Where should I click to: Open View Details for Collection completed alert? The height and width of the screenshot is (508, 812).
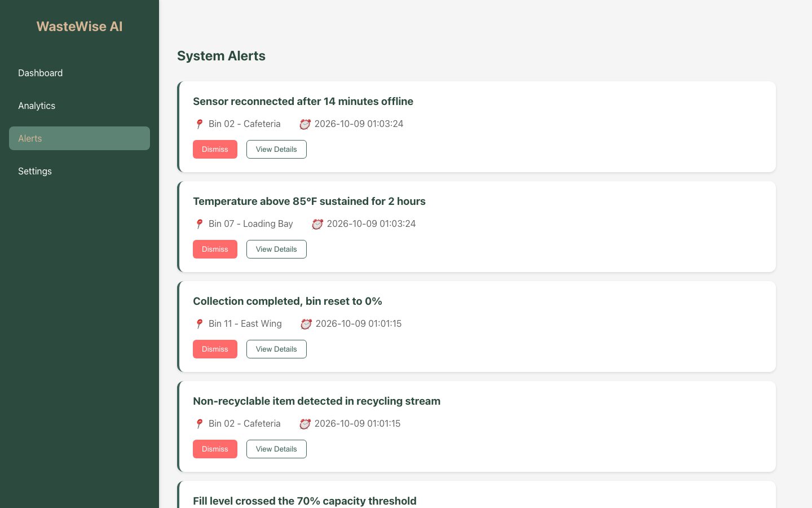click(276, 349)
